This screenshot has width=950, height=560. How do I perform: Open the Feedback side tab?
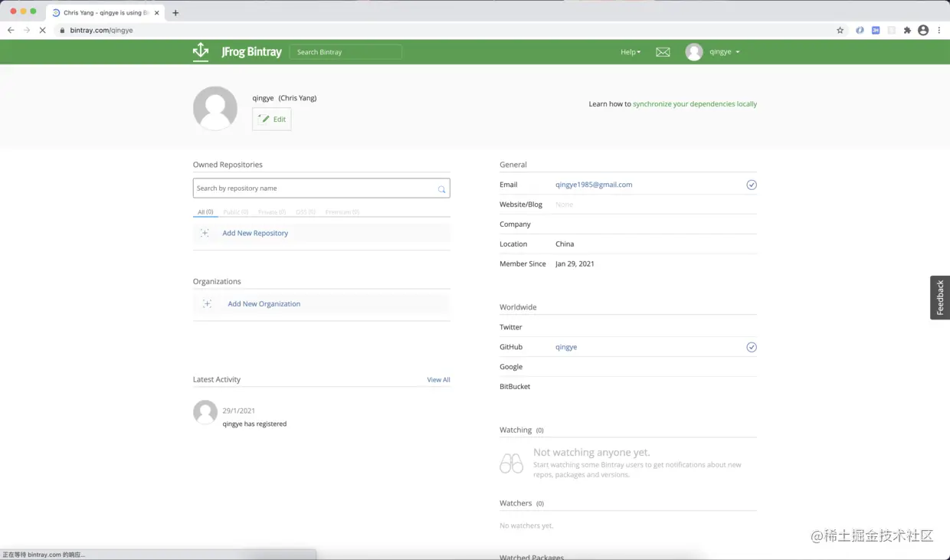click(940, 297)
